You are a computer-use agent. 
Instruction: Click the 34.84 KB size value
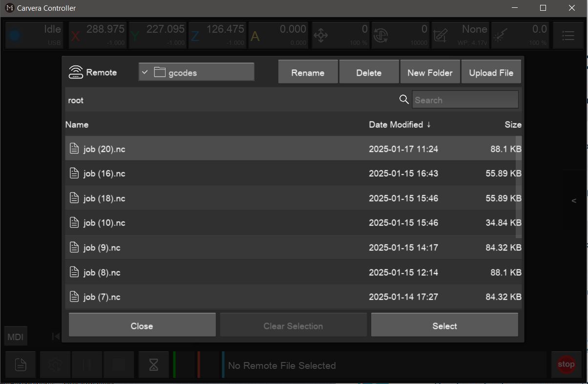pyautogui.click(x=504, y=222)
